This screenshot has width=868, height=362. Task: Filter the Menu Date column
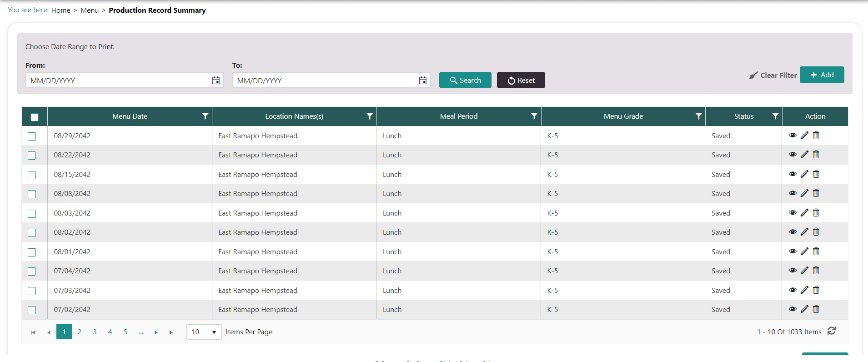click(205, 116)
